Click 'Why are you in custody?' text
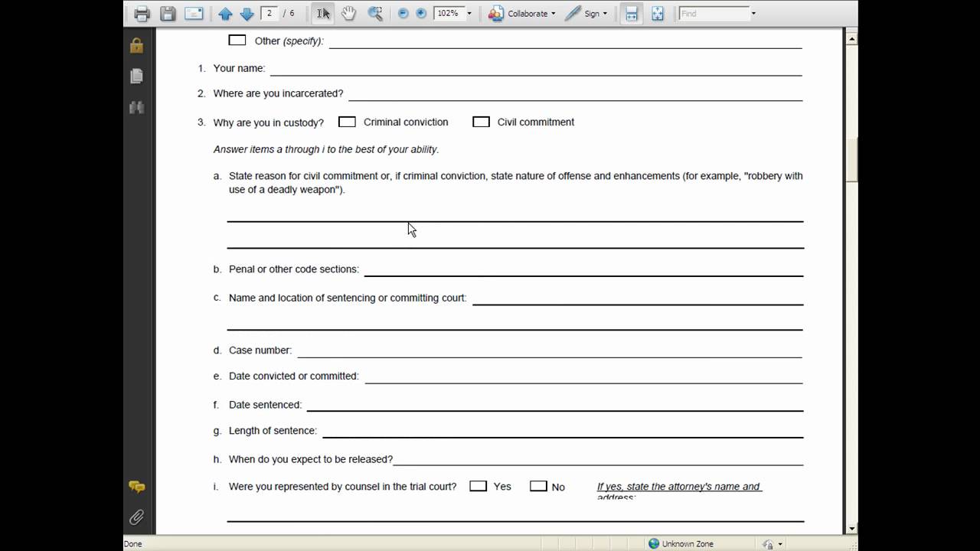The height and width of the screenshot is (551, 980). pyautogui.click(x=269, y=122)
